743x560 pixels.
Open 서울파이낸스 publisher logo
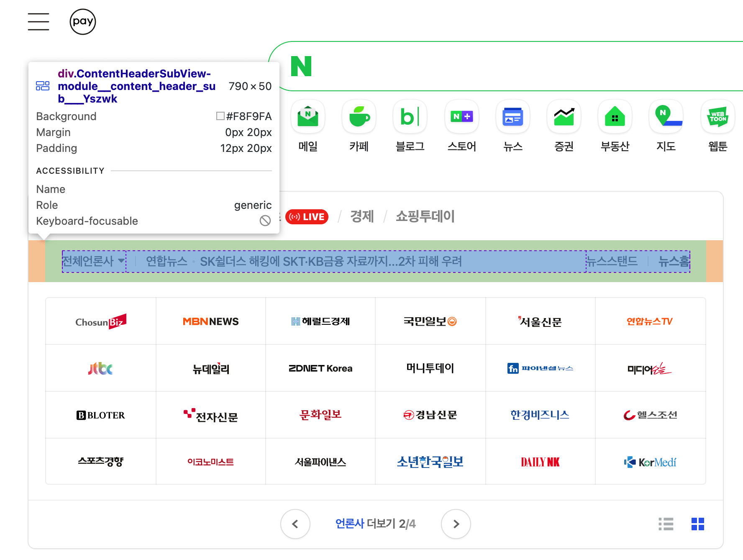(x=320, y=462)
